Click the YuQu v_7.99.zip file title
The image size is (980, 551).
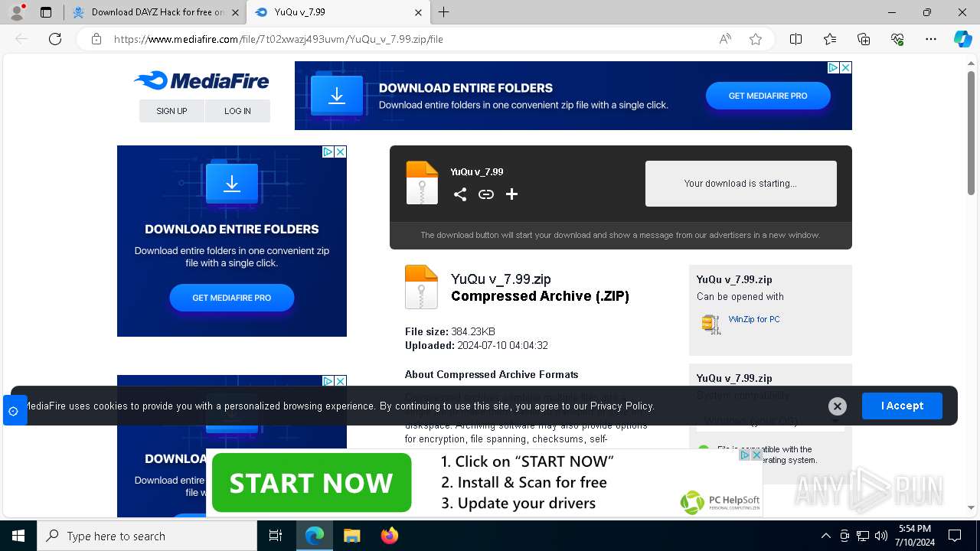tap(501, 279)
